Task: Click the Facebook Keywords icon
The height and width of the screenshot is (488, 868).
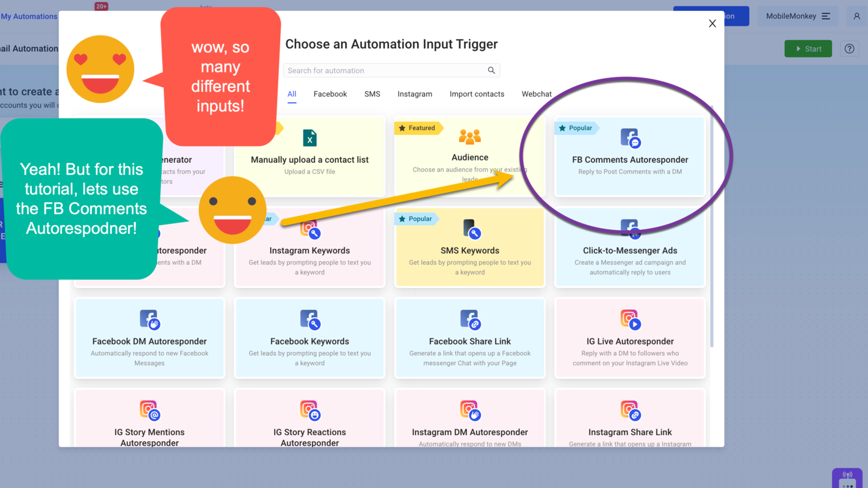Action: pyautogui.click(x=309, y=319)
